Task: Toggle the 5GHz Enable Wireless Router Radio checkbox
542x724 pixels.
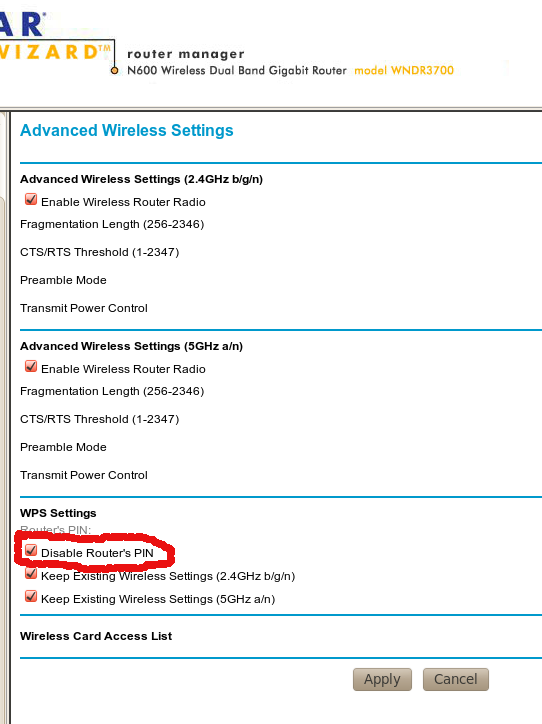Action: 31,367
